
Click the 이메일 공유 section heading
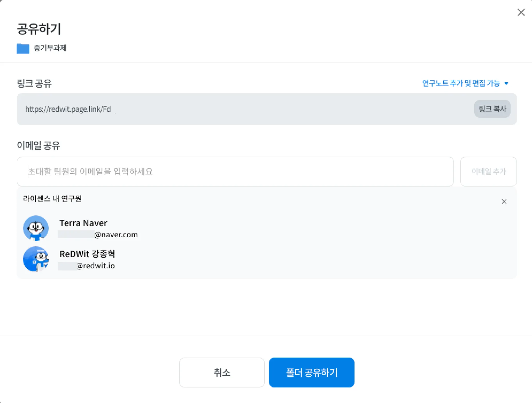(x=38, y=145)
